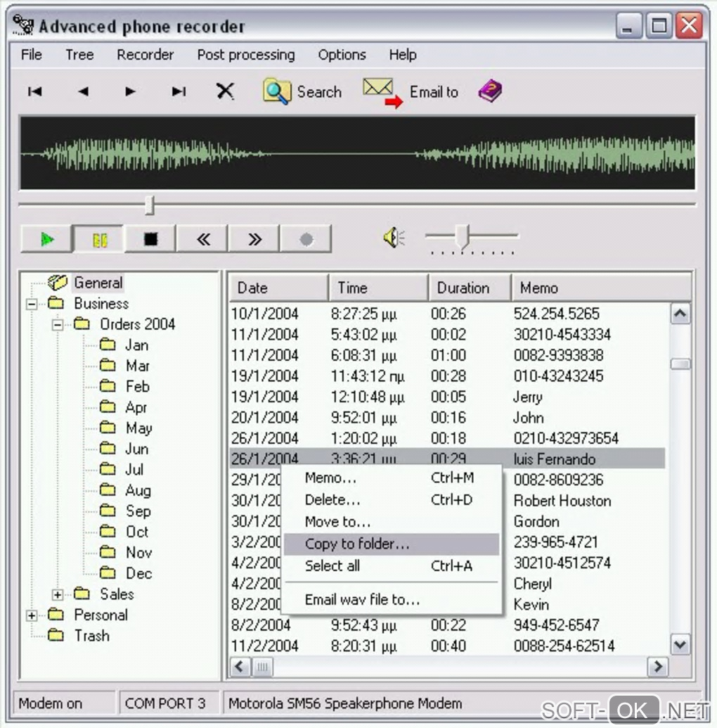The width and height of the screenshot is (717, 728).
Task: Click the delete X icon in toolbar
Action: [225, 91]
